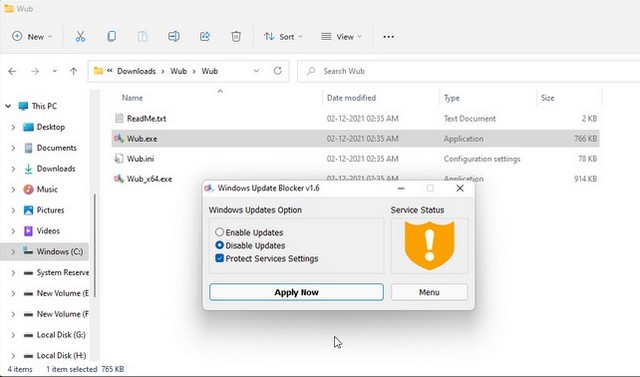Select This PC in navigation pane
Screen dimensions: 640x377
(x=44, y=106)
